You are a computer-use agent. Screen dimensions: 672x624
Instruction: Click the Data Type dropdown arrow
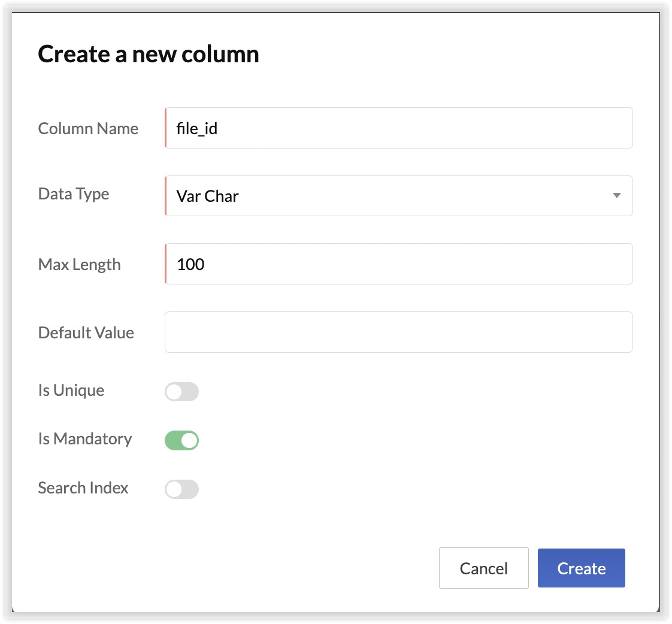(616, 196)
